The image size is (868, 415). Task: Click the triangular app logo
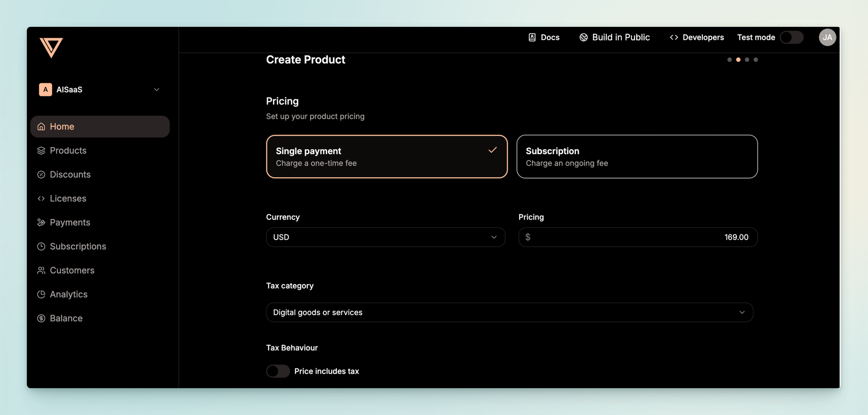coord(51,47)
